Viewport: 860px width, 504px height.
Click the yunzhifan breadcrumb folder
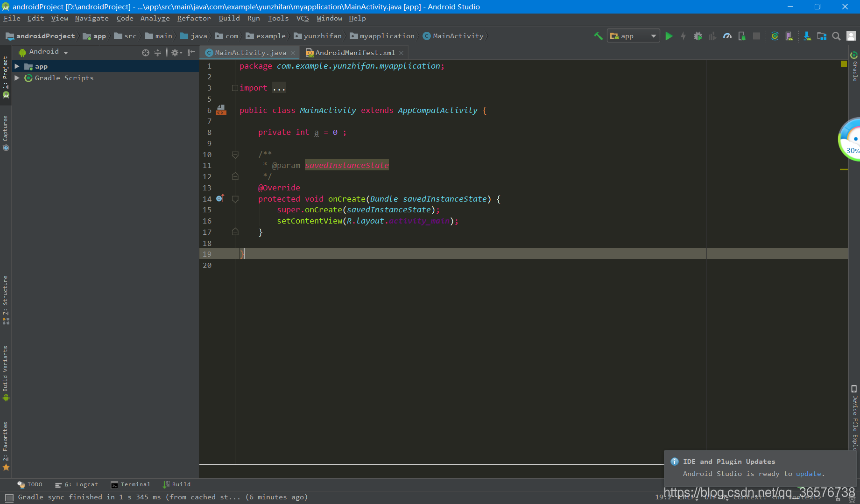click(x=318, y=36)
